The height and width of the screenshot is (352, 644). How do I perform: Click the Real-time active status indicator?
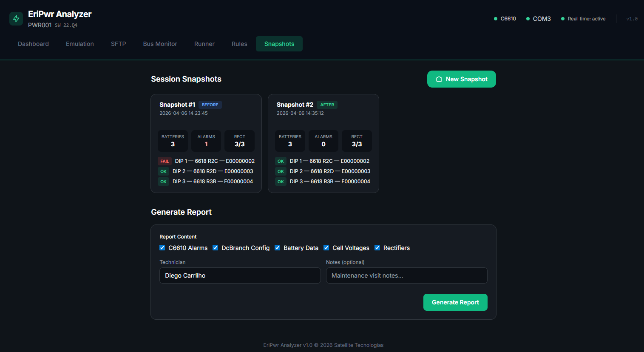pyautogui.click(x=563, y=19)
